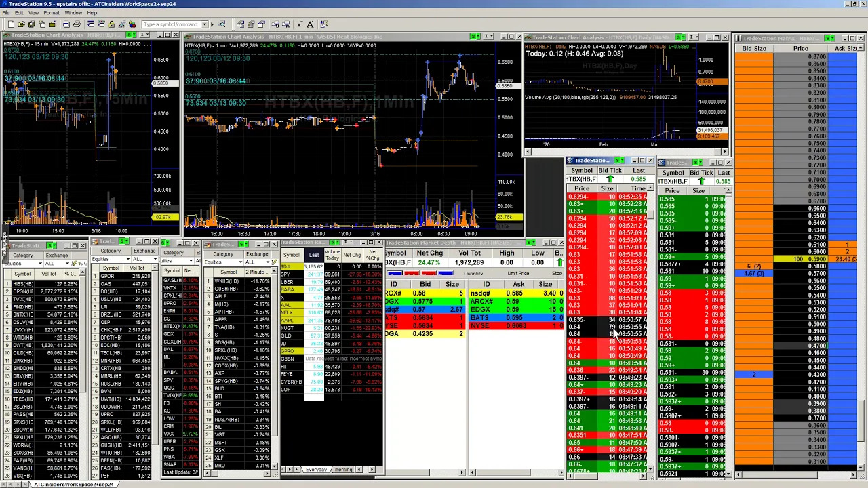Click the Price header in the Matrix window
Screen dimensions: 868x488
[x=801, y=49]
